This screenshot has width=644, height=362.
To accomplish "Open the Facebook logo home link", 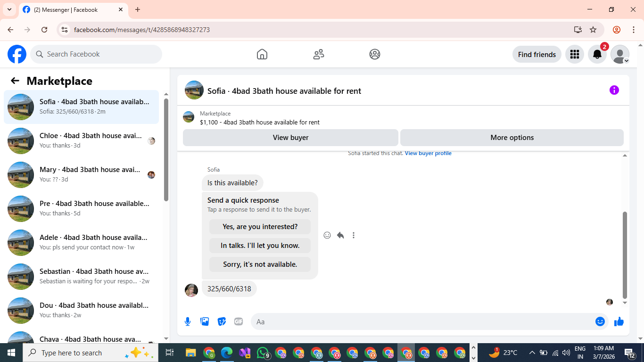I will 17,54.
